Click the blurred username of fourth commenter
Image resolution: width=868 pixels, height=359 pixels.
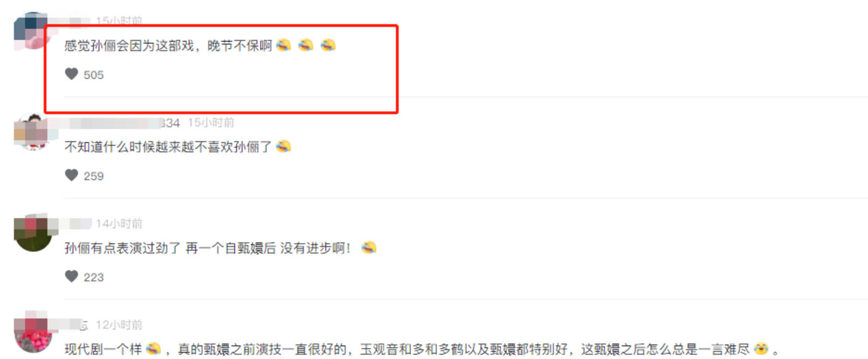[x=76, y=325]
